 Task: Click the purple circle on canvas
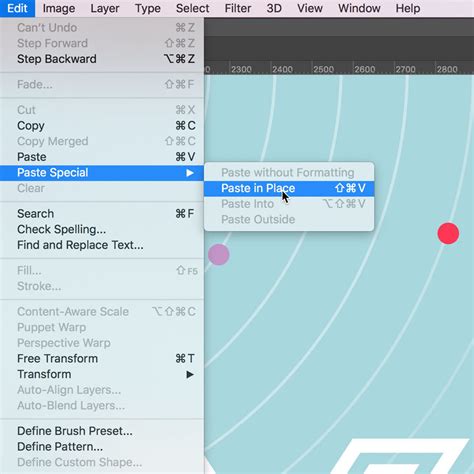coord(219,254)
